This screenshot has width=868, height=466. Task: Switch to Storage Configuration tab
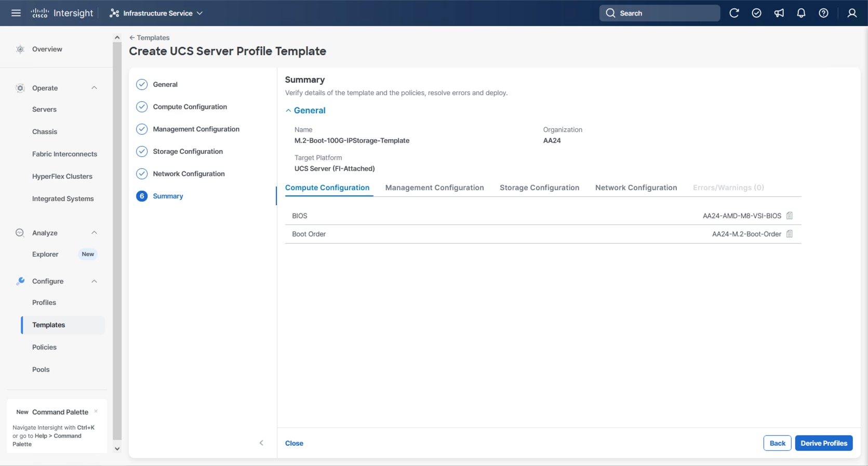[539, 188]
